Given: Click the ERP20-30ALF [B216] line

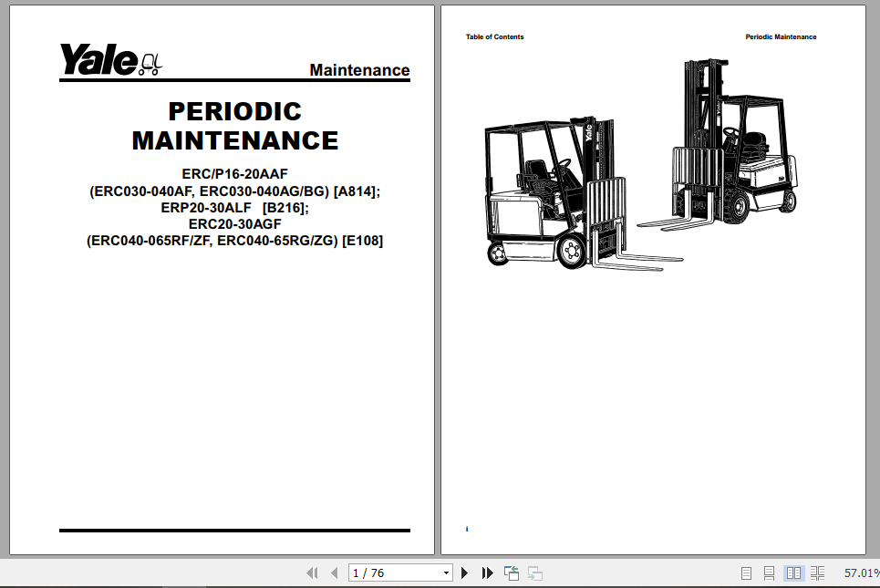Looking at the screenshot, I should 234,208.
